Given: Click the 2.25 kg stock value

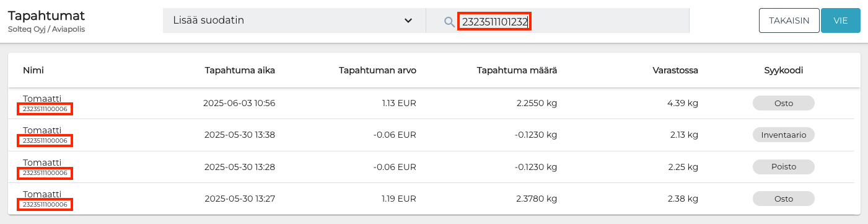Looking at the screenshot, I should point(683,166).
